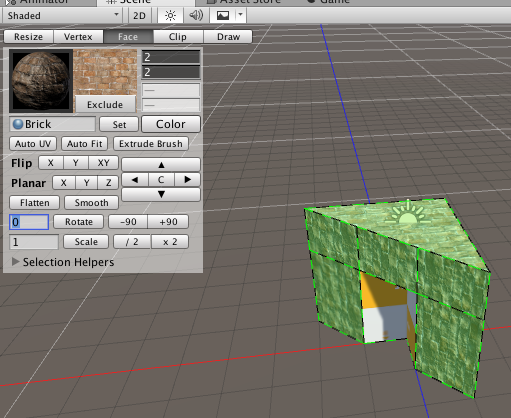511x418 pixels.
Task: Flip UVs on Y axis
Action: pyautogui.click(x=76, y=163)
